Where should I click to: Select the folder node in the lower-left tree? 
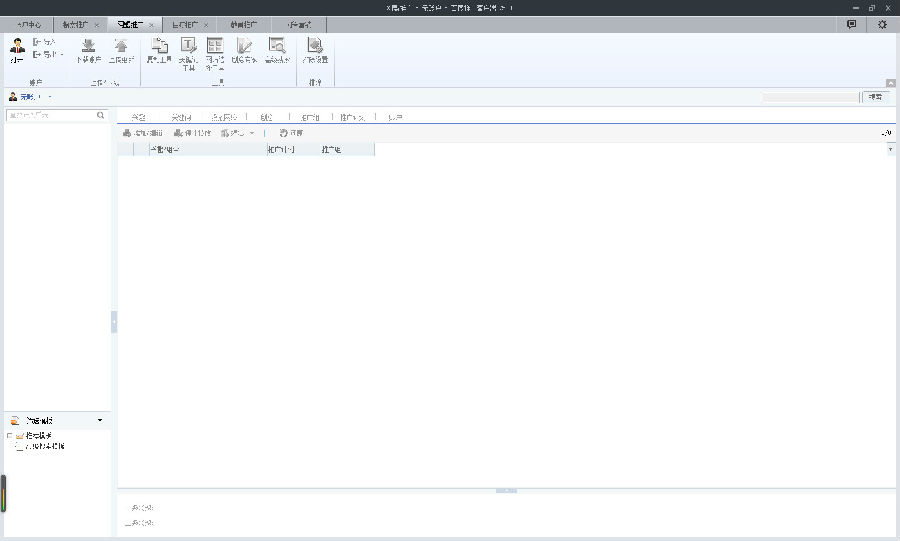pos(38,435)
